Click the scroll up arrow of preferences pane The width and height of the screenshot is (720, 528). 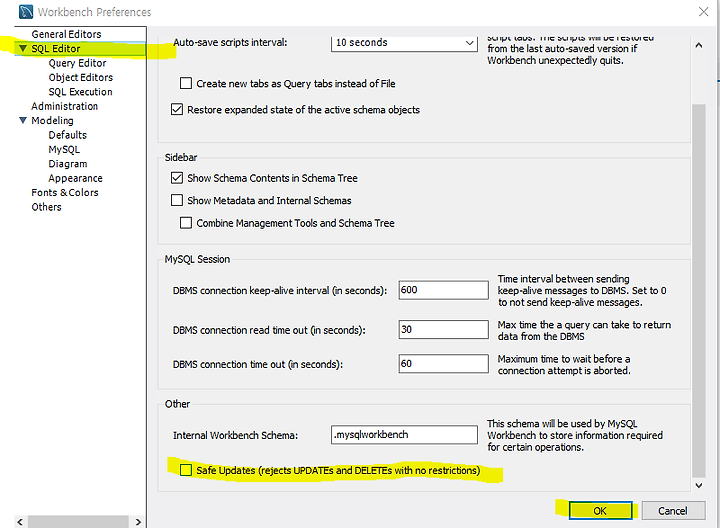click(699, 45)
